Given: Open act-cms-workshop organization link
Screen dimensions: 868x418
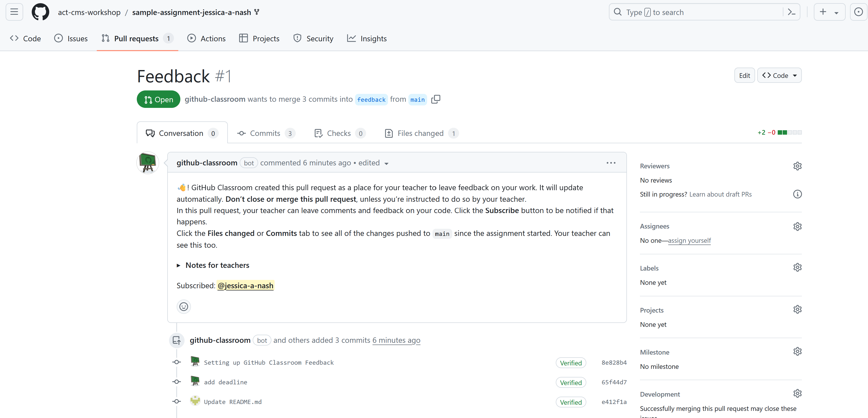Looking at the screenshot, I should coord(89,13).
